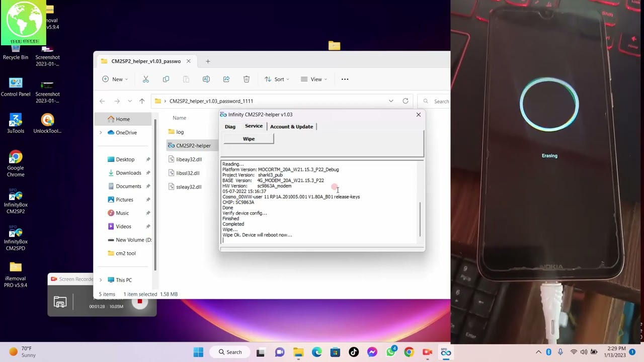Open Videos in navigation pane
Viewport: 644px width, 362px height.
[x=123, y=226]
